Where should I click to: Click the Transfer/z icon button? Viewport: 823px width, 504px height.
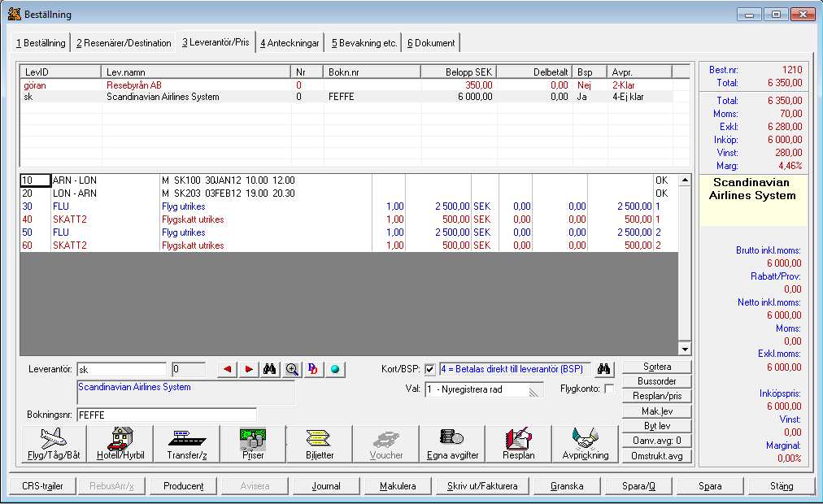187,444
